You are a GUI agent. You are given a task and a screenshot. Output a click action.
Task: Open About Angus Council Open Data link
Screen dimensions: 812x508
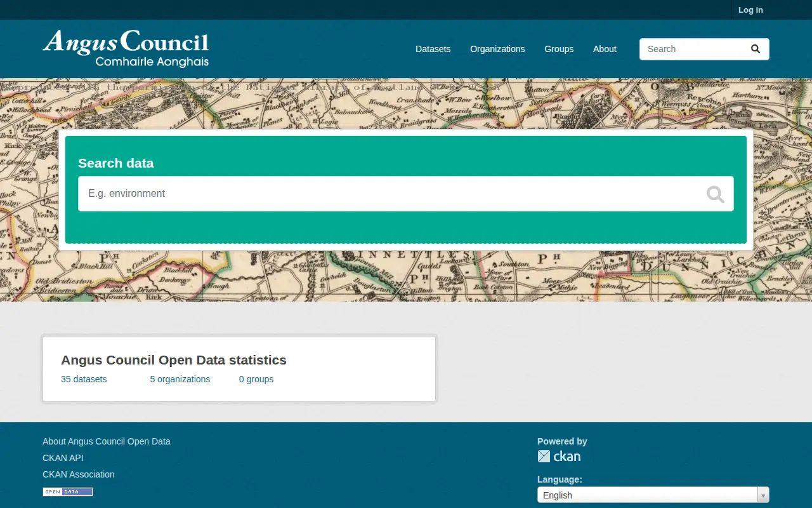[x=107, y=441]
